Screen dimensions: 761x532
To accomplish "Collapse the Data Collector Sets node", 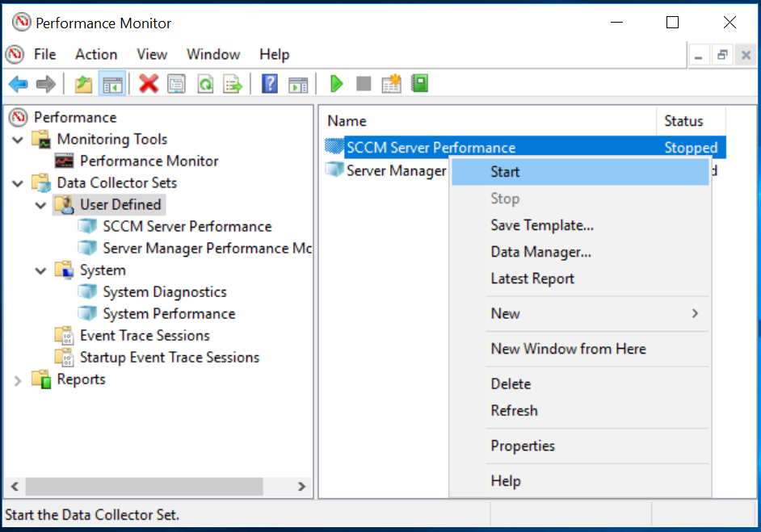I will (x=18, y=184).
